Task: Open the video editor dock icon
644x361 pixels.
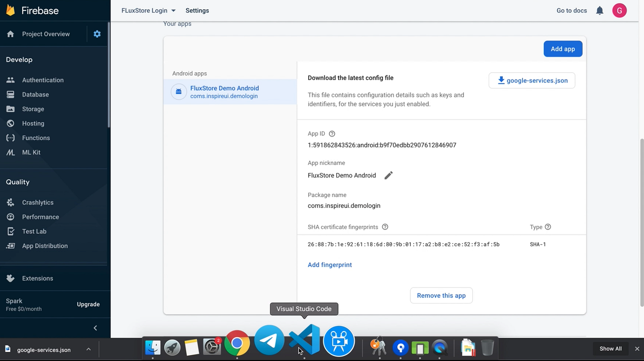Action: pyautogui.click(x=339, y=341)
